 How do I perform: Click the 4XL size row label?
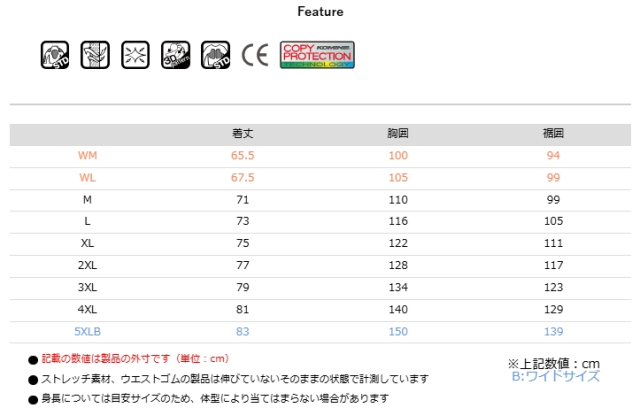(87, 309)
